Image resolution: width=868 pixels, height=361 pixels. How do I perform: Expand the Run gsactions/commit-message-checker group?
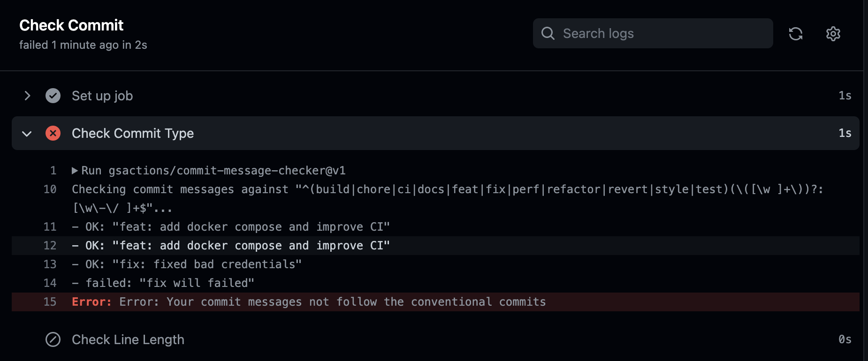coord(76,170)
